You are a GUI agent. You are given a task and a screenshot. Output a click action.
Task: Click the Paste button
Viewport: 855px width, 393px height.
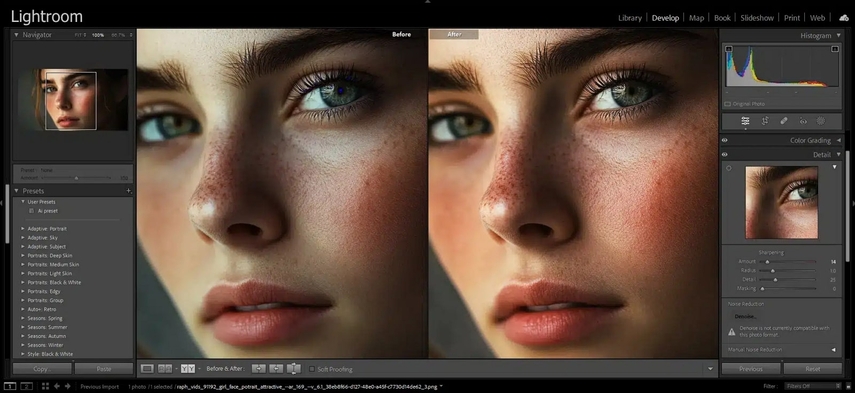pyautogui.click(x=104, y=369)
